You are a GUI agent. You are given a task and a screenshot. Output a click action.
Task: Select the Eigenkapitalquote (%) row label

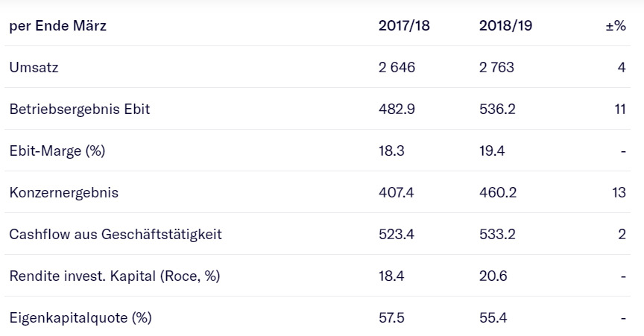pyautogui.click(x=80, y=318)
